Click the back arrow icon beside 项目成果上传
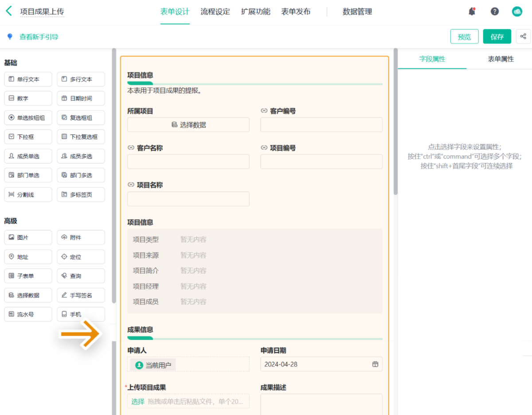The image size is (532, 415). [9, 12]
